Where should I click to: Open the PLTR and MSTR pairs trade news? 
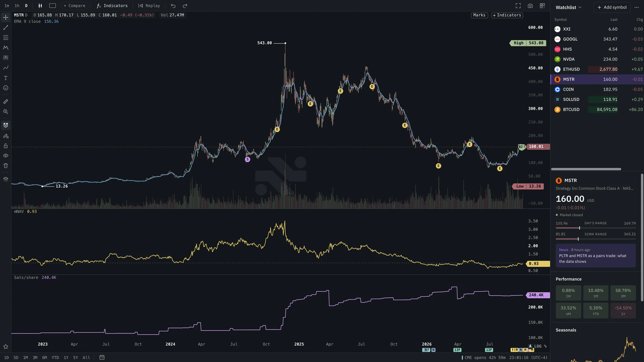point(596,256)
